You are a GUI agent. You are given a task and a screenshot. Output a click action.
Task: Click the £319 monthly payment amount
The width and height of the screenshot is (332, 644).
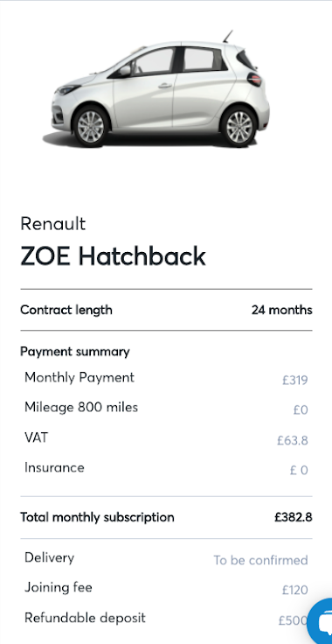coord(294,380)
